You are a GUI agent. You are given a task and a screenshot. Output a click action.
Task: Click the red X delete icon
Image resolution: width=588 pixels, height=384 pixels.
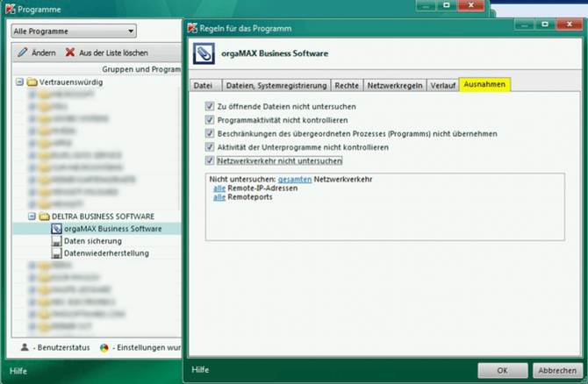click(70, 53)
